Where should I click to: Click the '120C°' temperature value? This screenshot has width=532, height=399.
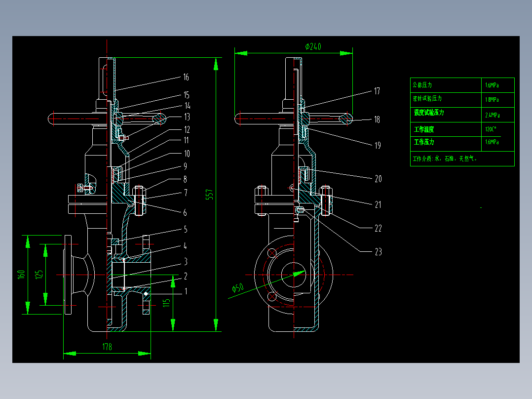pyautogui.click(x=491, y=129)
